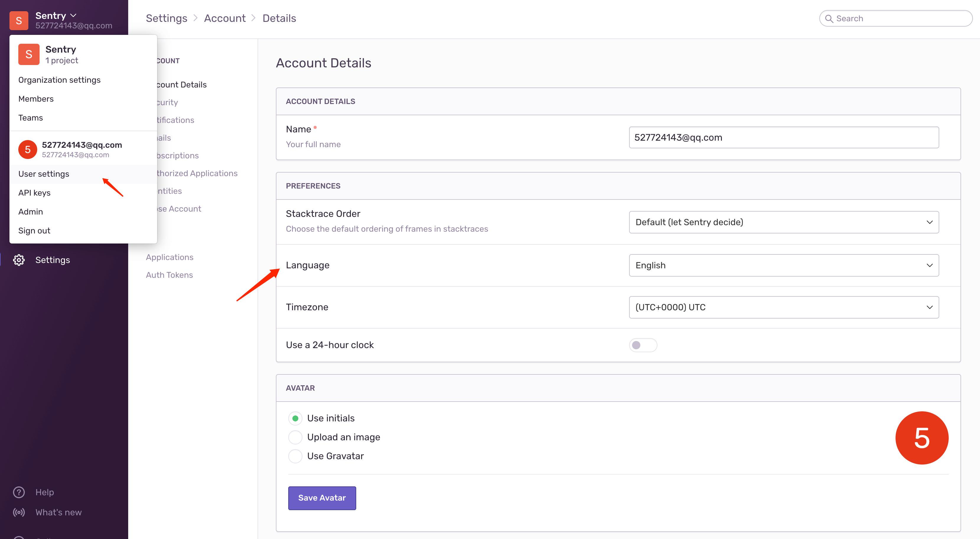
Task: Open Subscriptions in settings navigation
Action: [x=178, y=156]
